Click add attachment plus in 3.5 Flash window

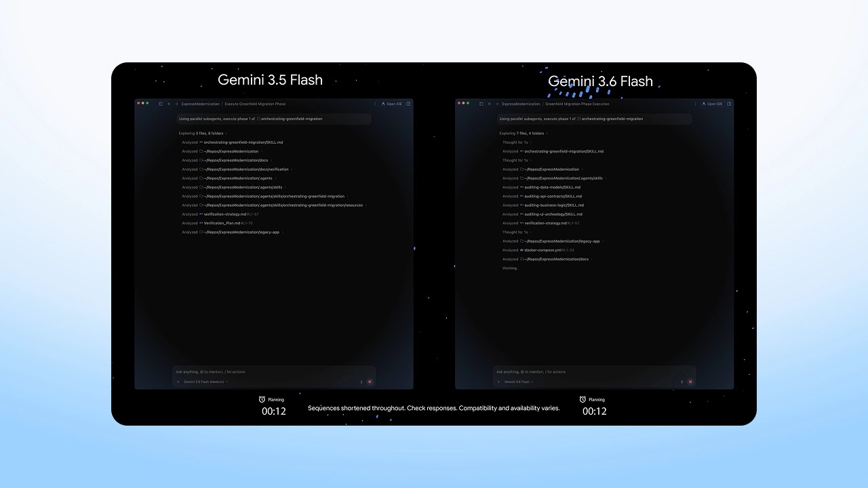tap(178, 382)
